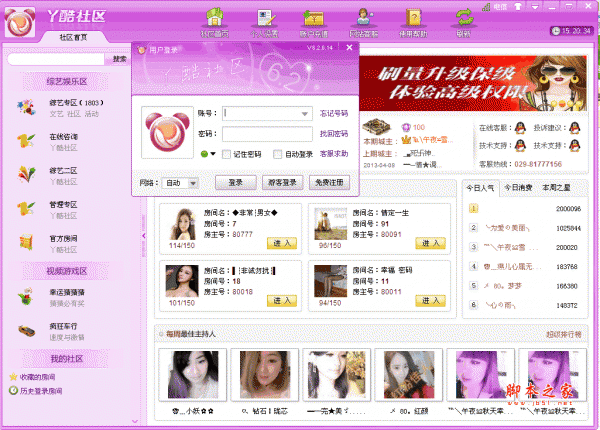
Task: Click the 密码 password input field
Action: click(267, 134)
